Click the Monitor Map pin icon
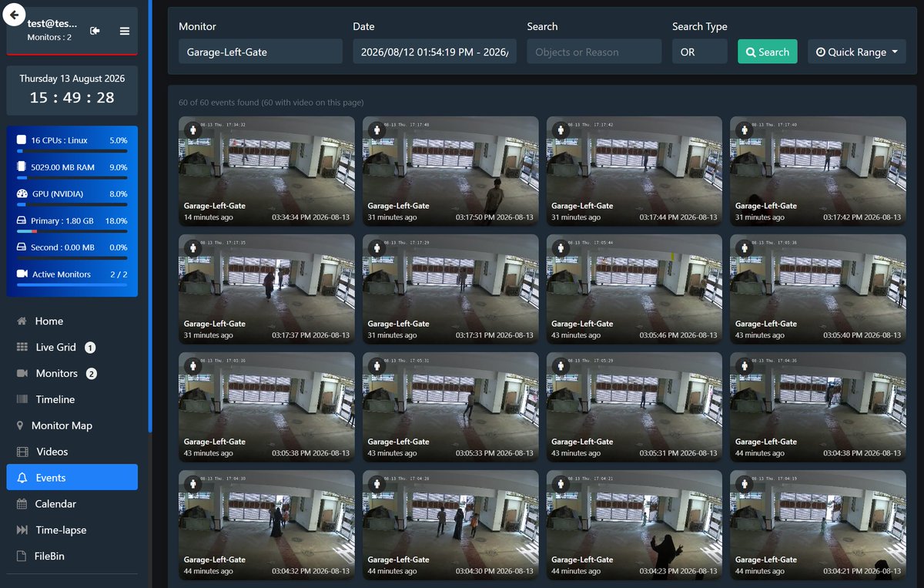The height and width of the screenshot is (588, 924). (x=20, y=426)
